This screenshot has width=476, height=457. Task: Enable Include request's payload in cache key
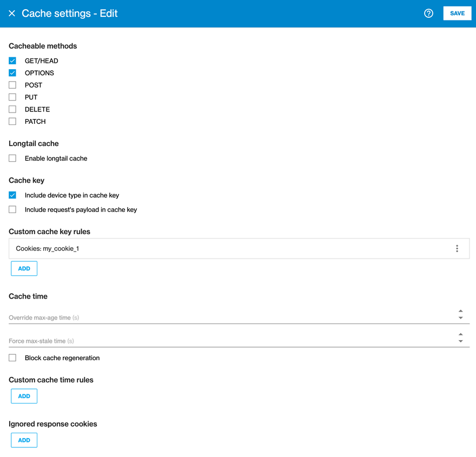click(x=12, y=209)
